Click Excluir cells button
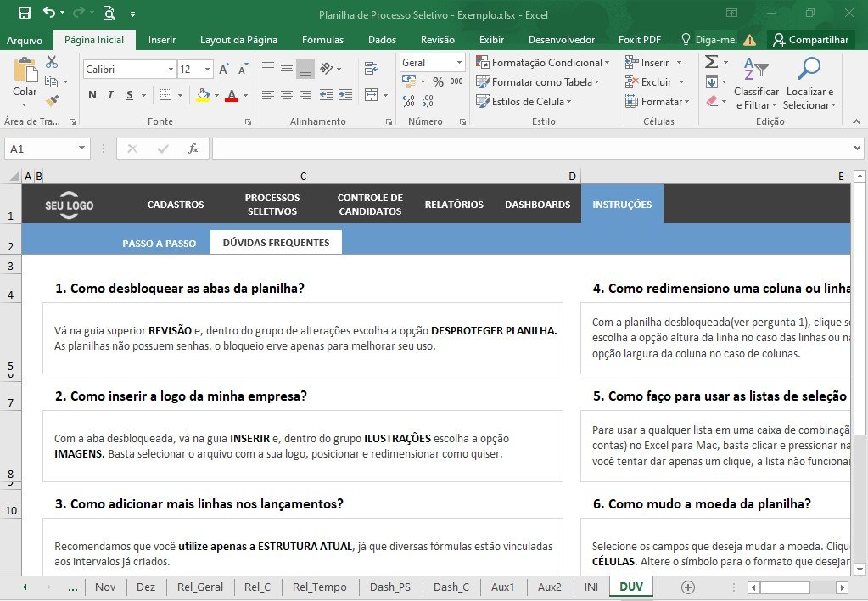 (x=648, y=82)
